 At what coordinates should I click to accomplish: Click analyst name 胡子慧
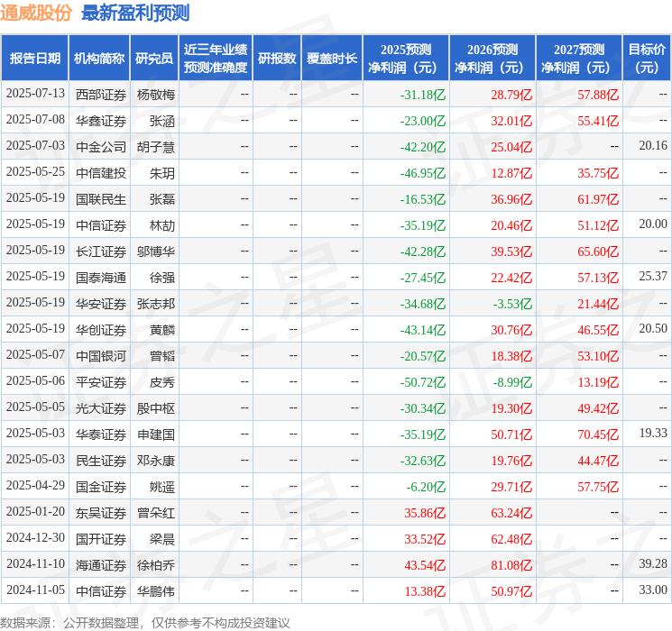pos(155,147)
